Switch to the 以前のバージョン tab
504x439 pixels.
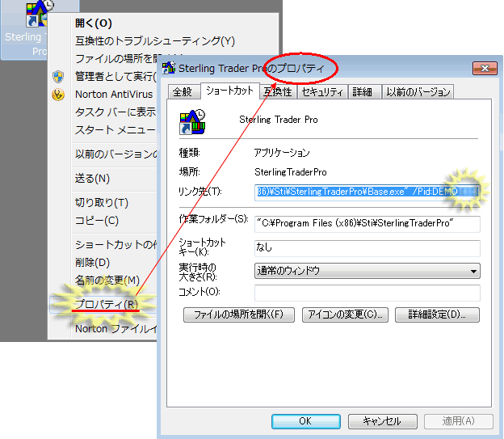[418, 92]
